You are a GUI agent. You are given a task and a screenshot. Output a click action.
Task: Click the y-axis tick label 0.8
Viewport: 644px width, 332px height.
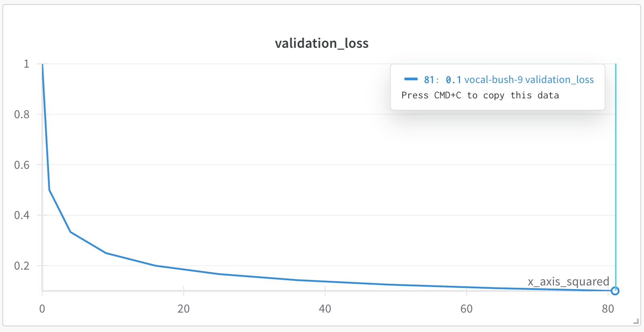(22, 115)
